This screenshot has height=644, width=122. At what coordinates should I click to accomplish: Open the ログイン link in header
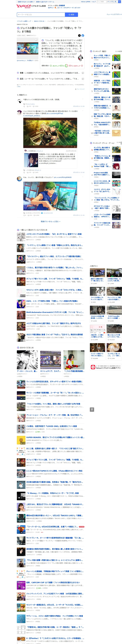[x=51, y=8]
